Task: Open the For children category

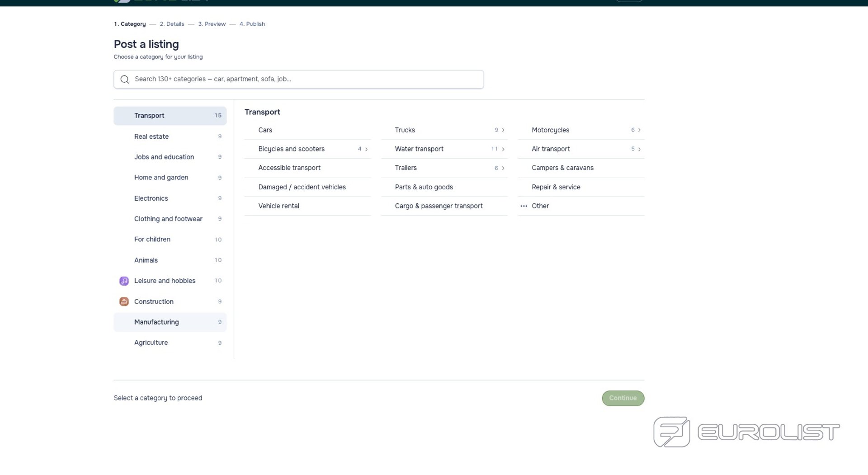Action: [170, 240]
